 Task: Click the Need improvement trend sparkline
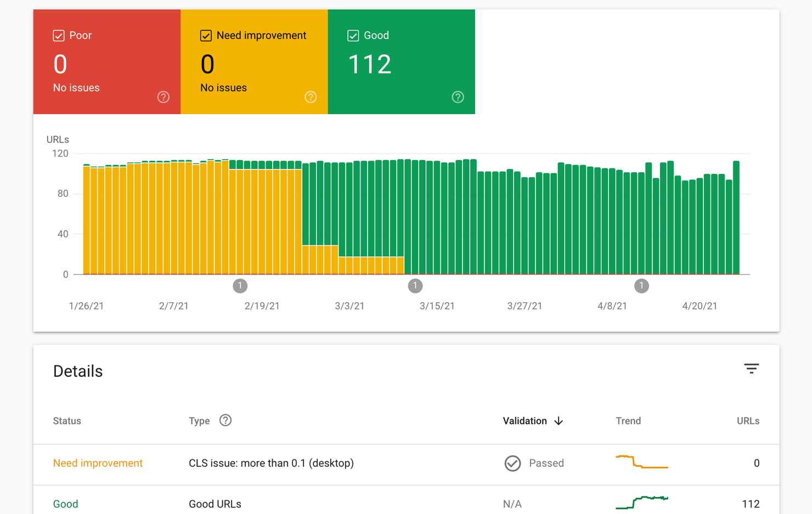pyautogui.click(x=642, y=462)
